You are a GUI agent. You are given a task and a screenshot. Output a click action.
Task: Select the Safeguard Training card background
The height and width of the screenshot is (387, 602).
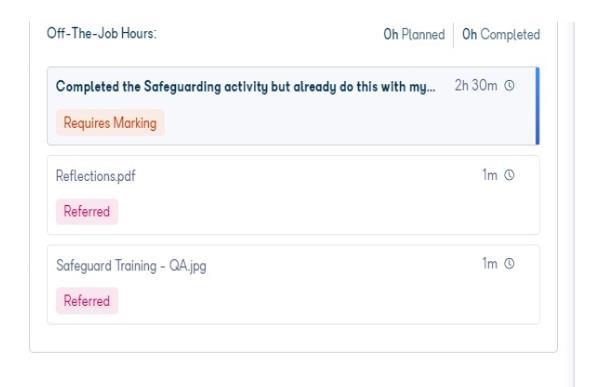(293, 284)
